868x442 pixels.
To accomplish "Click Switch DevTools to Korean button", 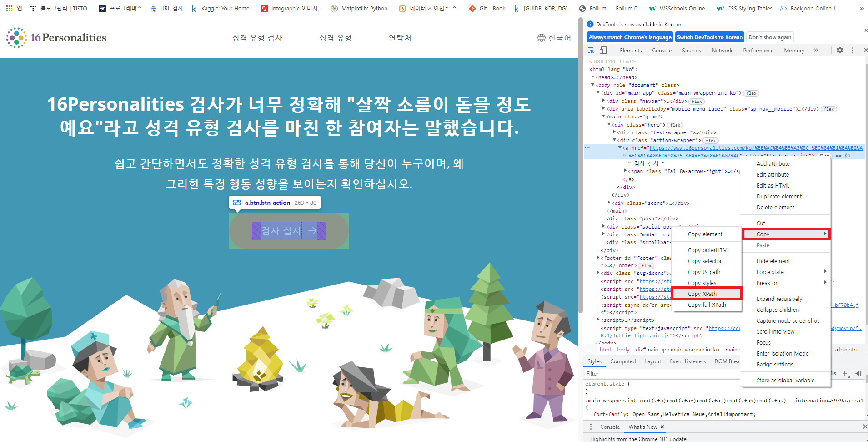I will tap(709, 37).
